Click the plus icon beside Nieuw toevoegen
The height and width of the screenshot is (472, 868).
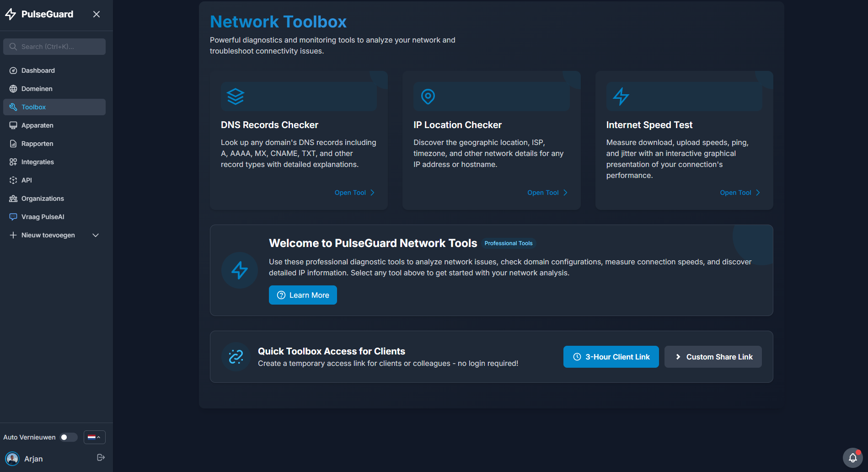click(13, 235)
